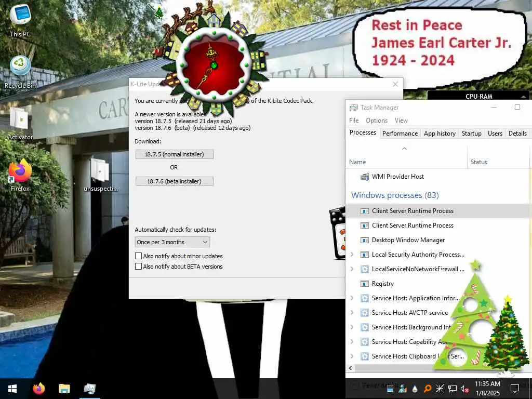The height and width of the screenshot is (399, 532).
Task: Click the Task Manager title bar icon
Action: coord(353,108)
